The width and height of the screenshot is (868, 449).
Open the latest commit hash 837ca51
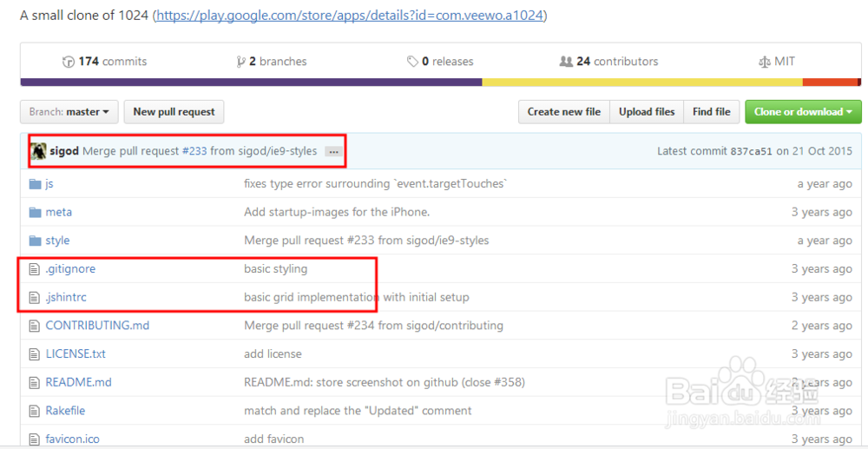[x=751, y=151]
